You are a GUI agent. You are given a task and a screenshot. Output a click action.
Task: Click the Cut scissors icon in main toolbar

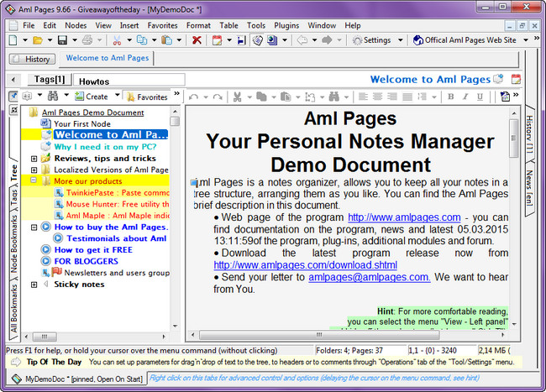point(117,40)
